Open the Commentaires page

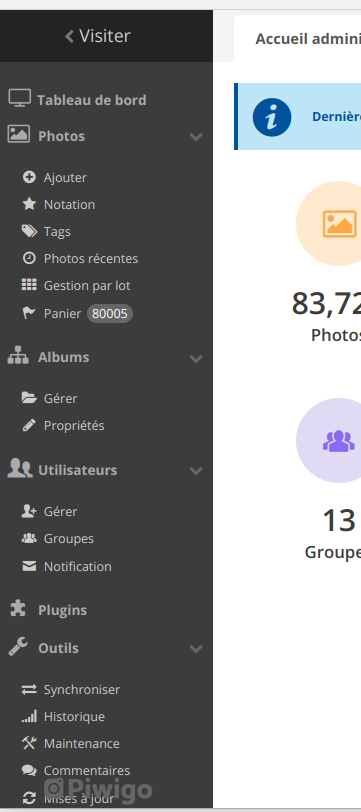pos(87,771)
